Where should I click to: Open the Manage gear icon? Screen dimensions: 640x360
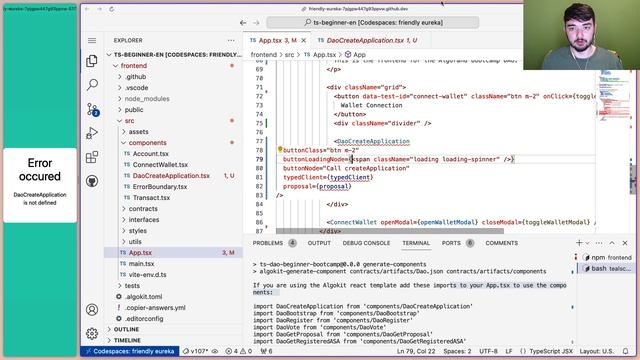pos(92,333)
